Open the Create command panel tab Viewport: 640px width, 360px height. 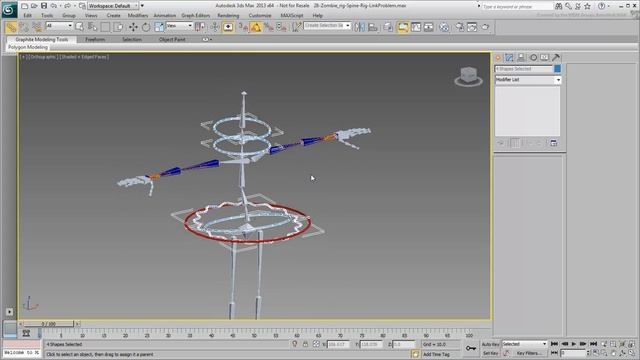498,58
